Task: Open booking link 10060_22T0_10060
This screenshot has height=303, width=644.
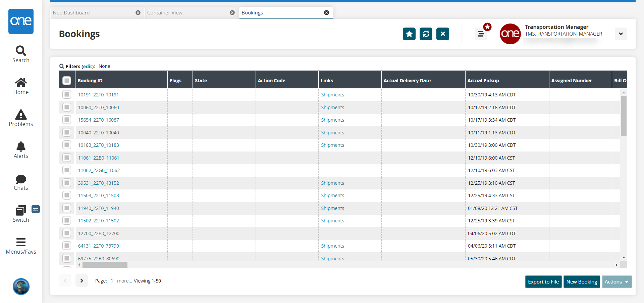Action: point(98,107)
